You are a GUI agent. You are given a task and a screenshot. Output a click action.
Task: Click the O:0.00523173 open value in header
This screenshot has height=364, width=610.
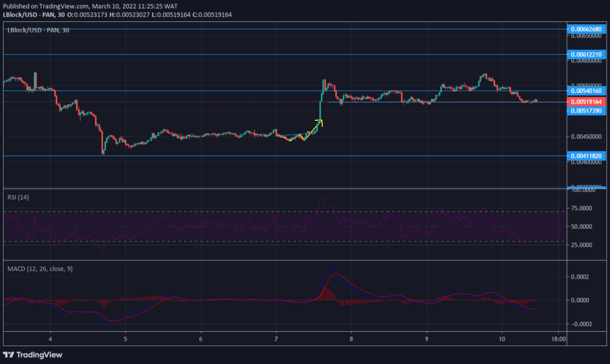point(88,15)
